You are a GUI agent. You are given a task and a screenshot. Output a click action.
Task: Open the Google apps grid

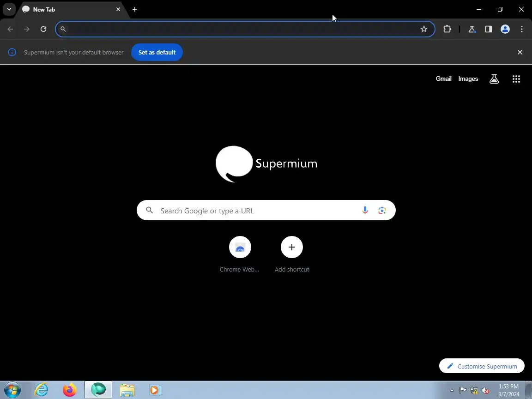coord(516,79)
